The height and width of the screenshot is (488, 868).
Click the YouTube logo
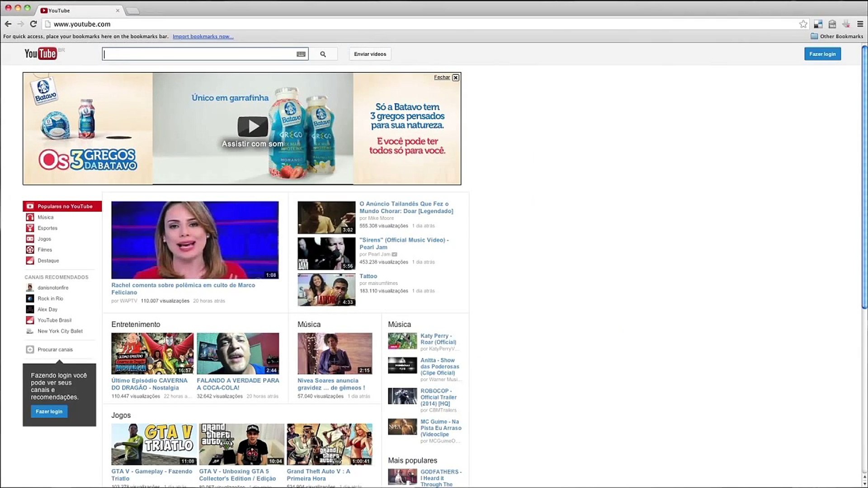click(x=41, y=54)
